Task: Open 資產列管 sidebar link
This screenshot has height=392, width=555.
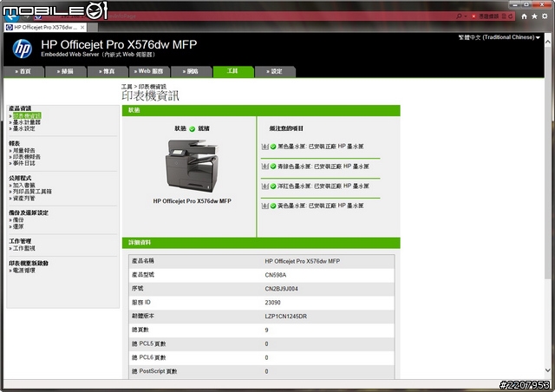Action: click(x=24, y=199)
